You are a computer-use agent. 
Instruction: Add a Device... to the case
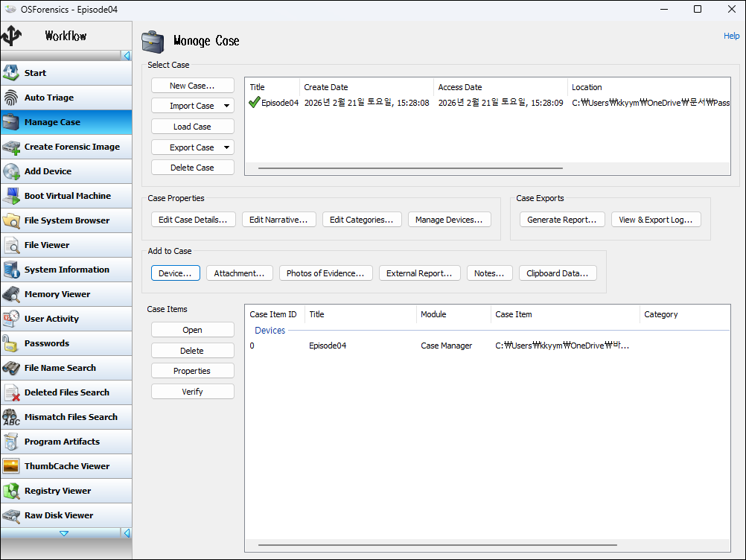[x=175, y=273]
